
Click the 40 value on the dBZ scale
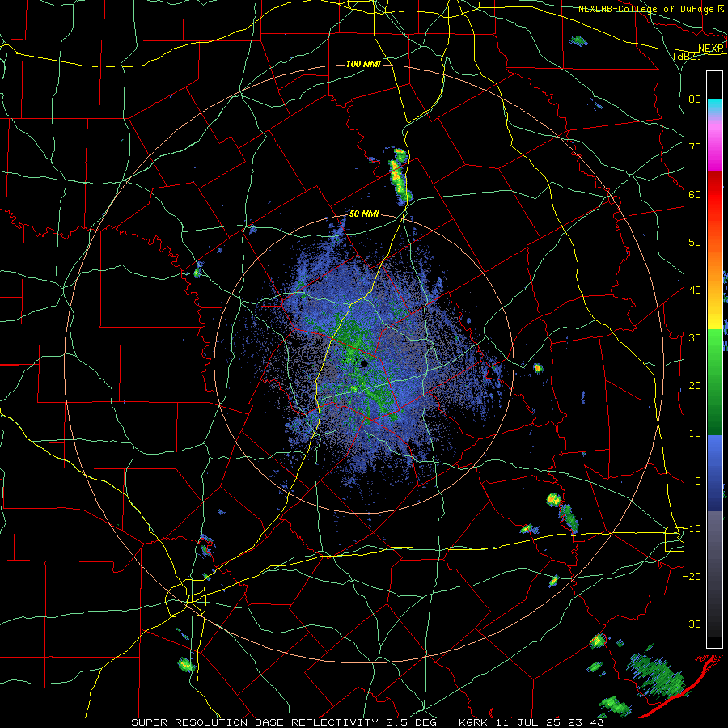click(x=695, y=290)
